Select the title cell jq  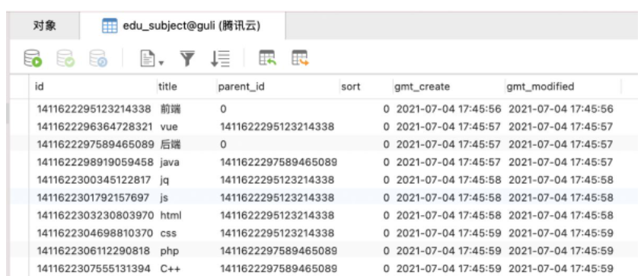coord(164,180)
